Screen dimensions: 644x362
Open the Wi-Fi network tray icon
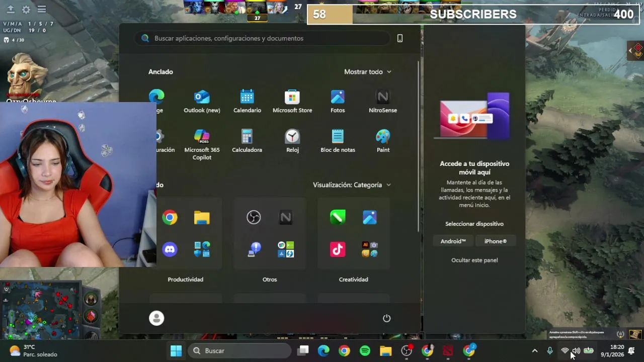(x=565, y=351)
